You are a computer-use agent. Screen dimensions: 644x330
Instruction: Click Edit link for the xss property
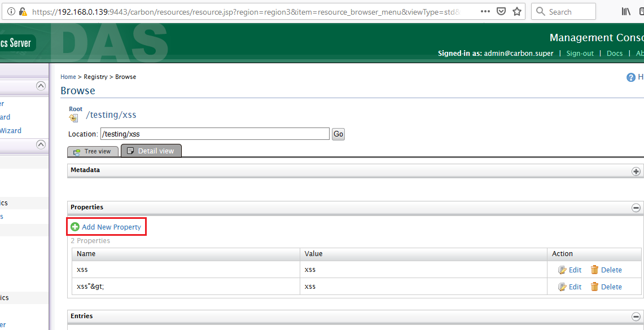coord(575,270)
